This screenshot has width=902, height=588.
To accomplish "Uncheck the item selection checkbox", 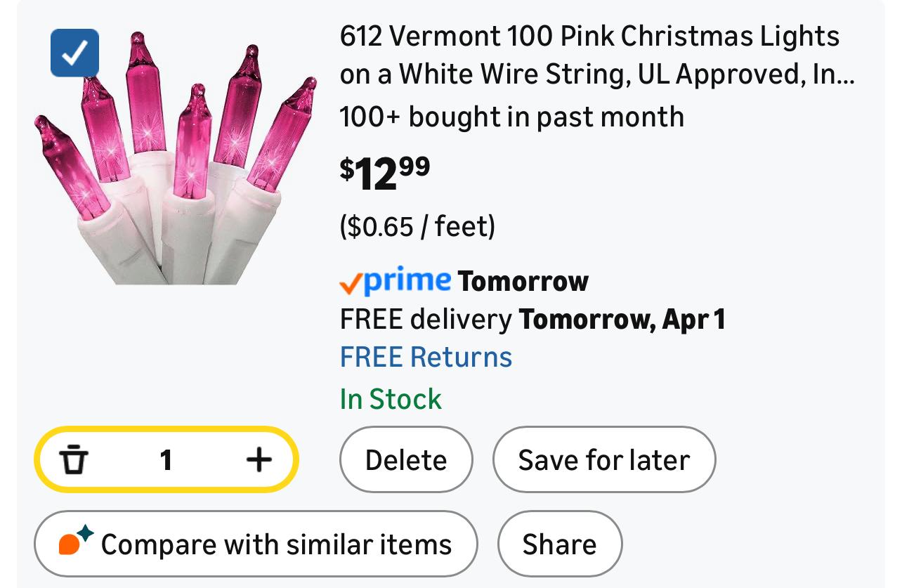I will pyautogui.click(x=74, y=53).
